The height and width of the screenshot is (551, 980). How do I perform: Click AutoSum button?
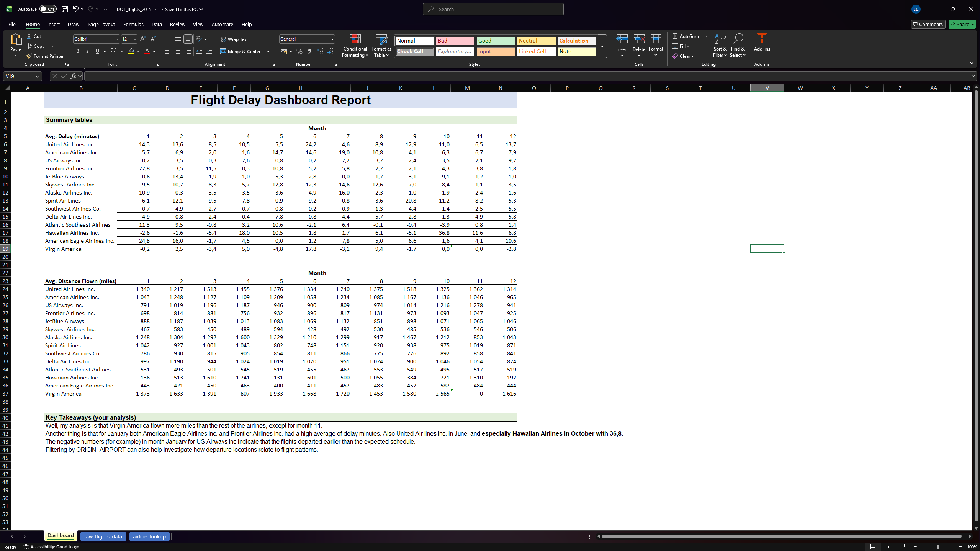[x=686, y=36]
